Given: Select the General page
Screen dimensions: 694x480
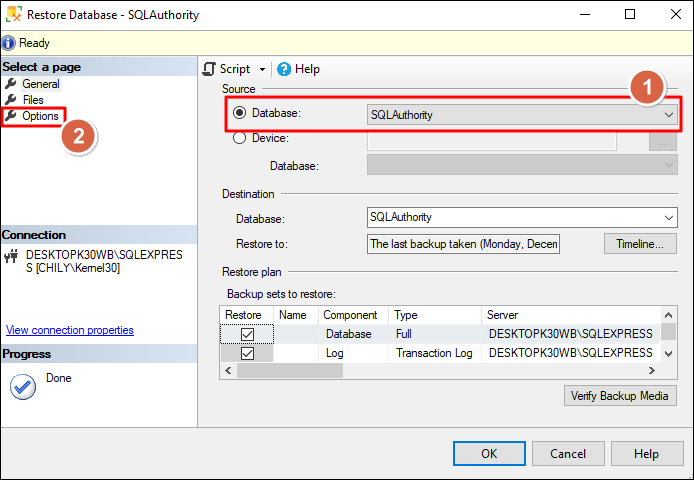Looking at the screenshot, I should [41, 84].
